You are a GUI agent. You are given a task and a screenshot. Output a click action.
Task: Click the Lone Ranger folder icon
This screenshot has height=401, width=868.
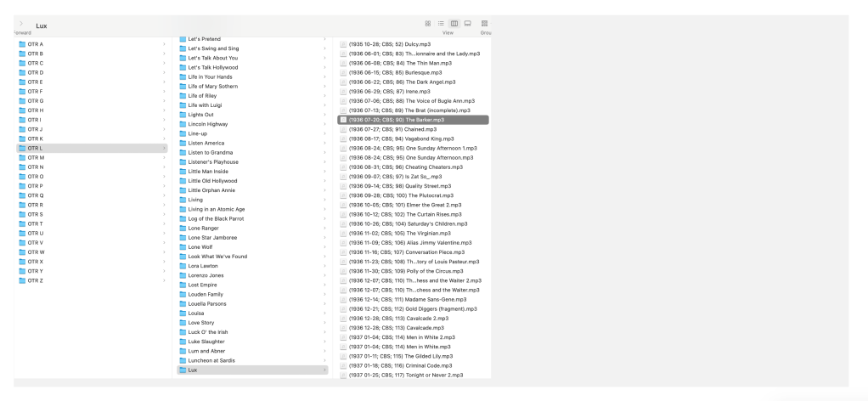click(183, 229)
